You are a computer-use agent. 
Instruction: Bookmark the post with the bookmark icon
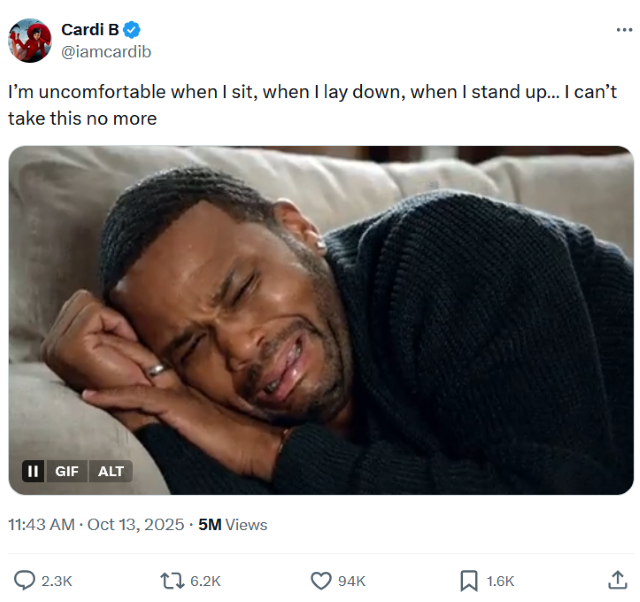468,580
